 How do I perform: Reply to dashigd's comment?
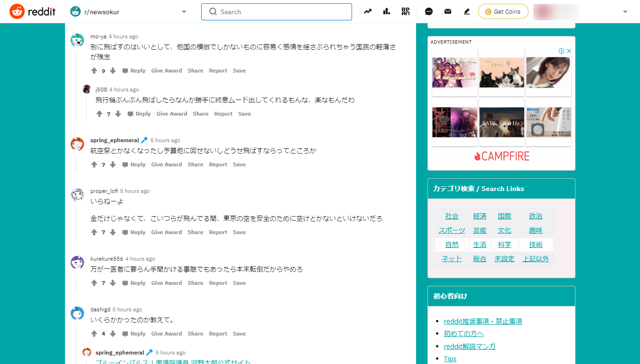(x=134, y=334)
